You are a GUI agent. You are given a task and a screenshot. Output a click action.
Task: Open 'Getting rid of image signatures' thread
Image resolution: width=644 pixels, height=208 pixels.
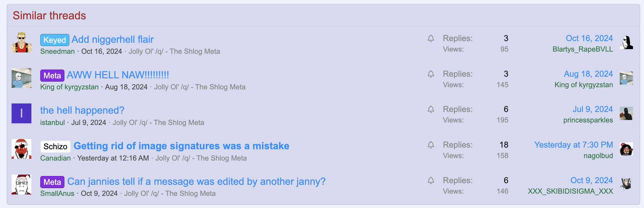click(181, 146)
